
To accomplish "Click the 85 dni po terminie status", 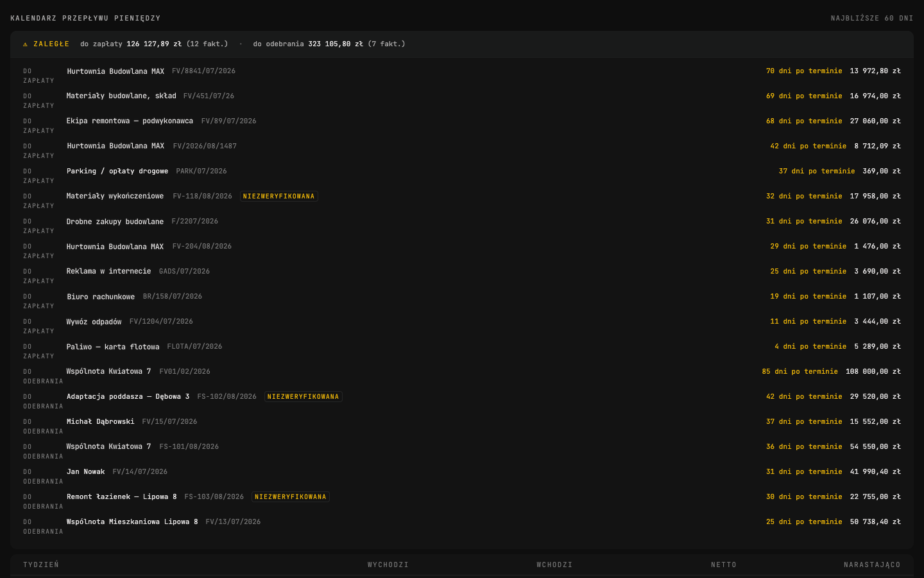I will pyautogui.click(x=800, y=372).
